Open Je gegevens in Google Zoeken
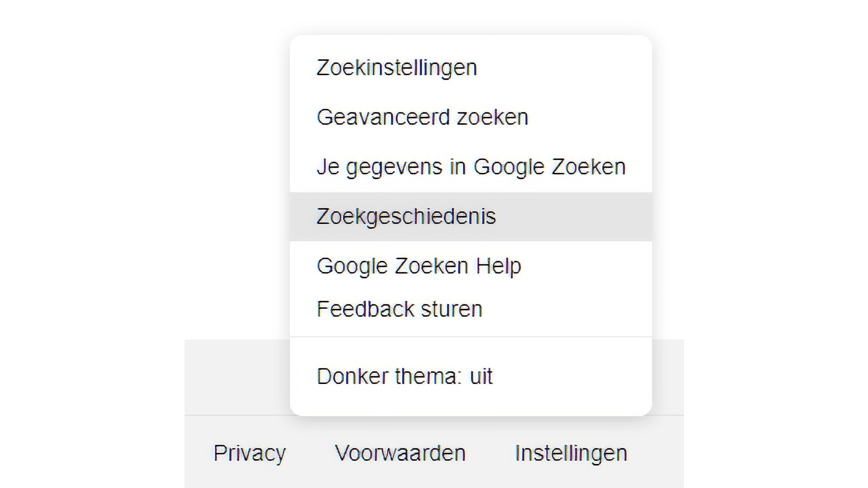The image size is (868, 488). point(471,167)
